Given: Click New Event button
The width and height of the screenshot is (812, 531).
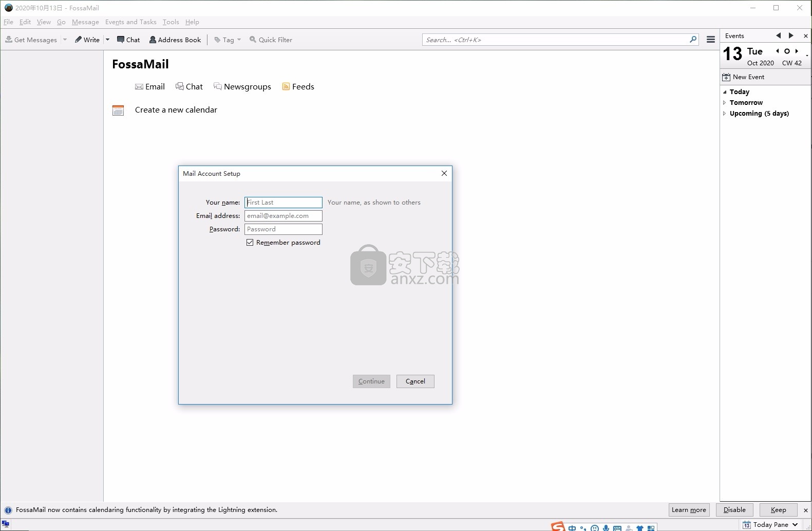Looking at the screenshot, I should [x=743, y=77].
